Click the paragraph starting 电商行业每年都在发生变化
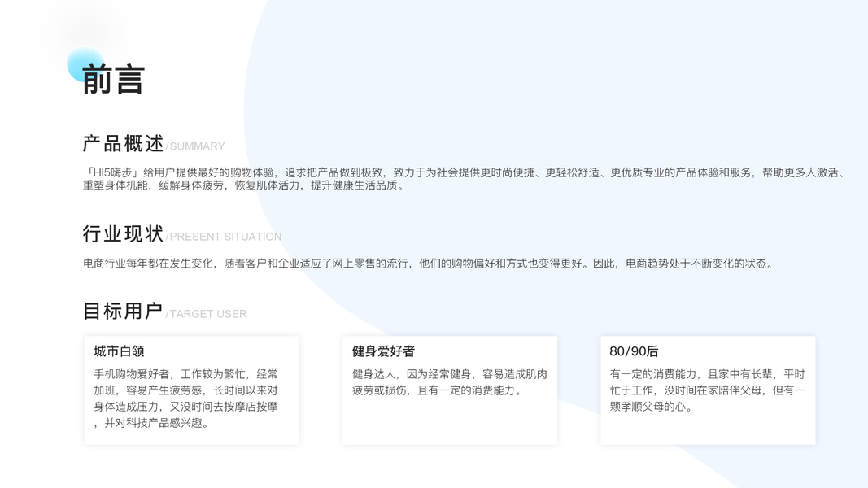868x488 pixels. tap(429, 264)
